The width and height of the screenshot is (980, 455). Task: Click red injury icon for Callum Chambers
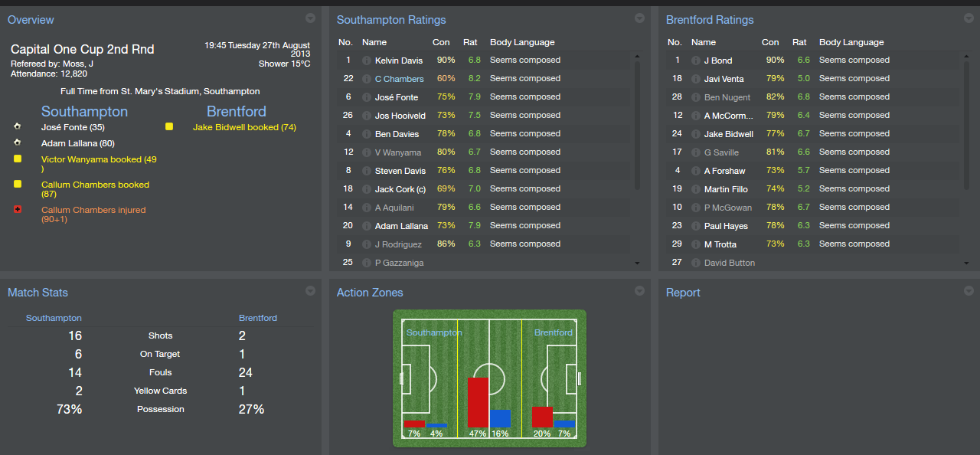coord(18,209)
